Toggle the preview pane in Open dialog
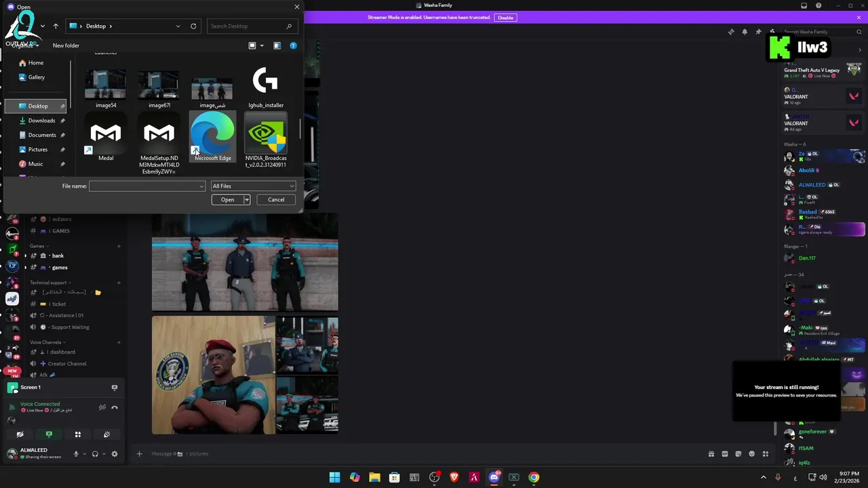The image size is (868, 488). coord(277,45)
